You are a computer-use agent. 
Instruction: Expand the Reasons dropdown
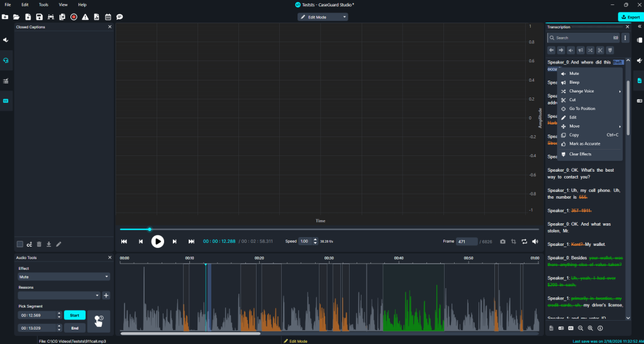58,295
